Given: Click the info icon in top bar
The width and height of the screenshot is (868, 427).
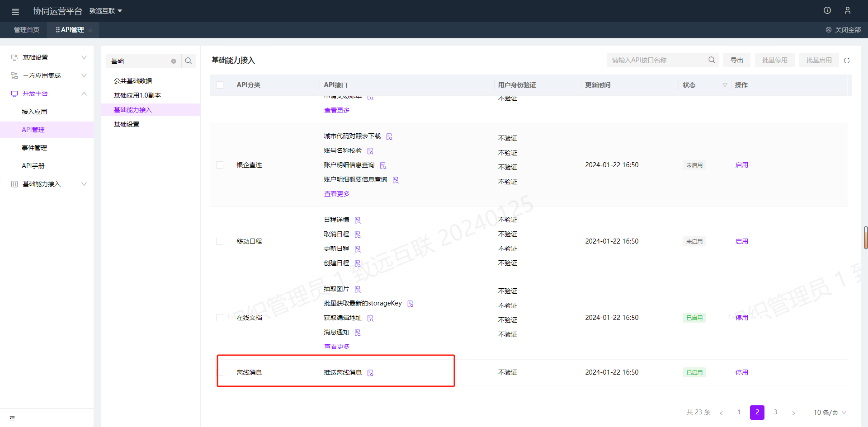Looking at the screenshot, I should click(x=827, y=10).
